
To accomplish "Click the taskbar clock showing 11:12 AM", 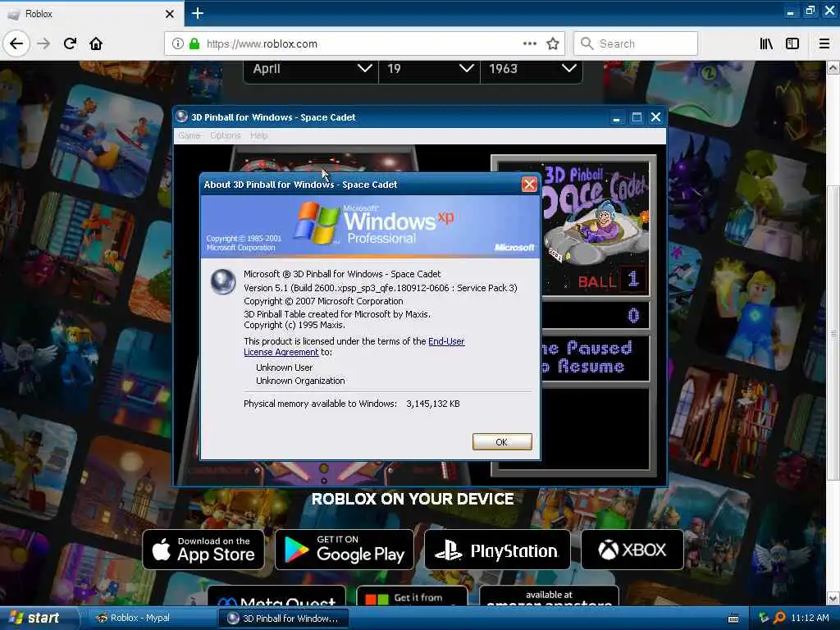I will tap(810, 619).
